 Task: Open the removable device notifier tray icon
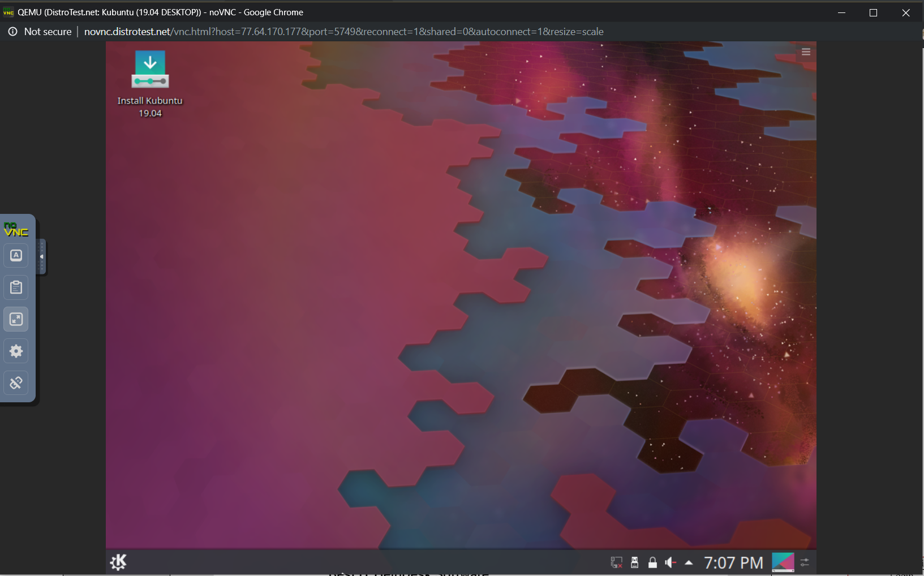point(635,562)
